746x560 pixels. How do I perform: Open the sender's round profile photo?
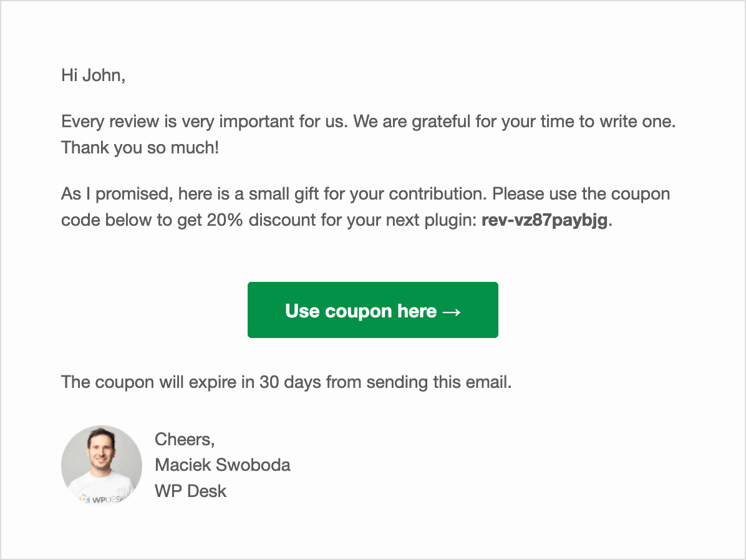[x=101, y=465]
